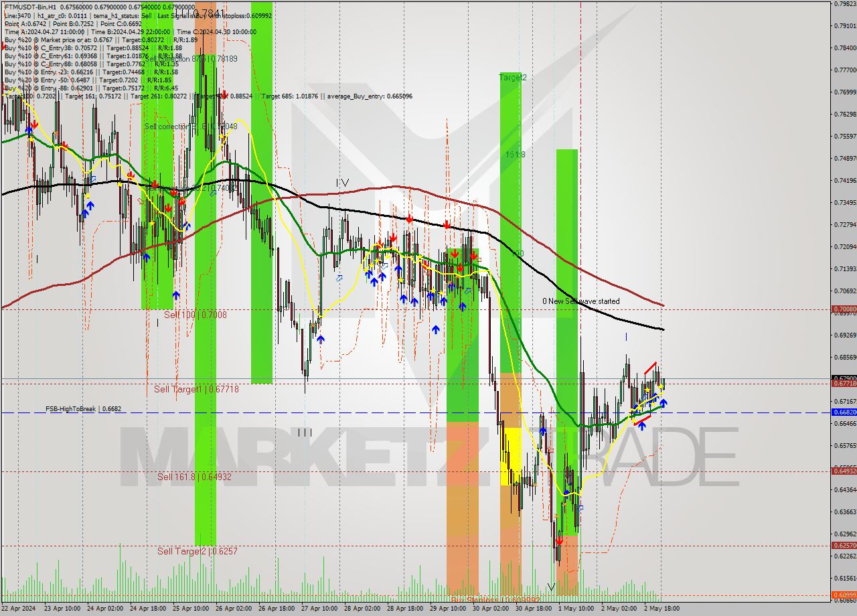Click the red 0.62570 price tag

[844, 546]
